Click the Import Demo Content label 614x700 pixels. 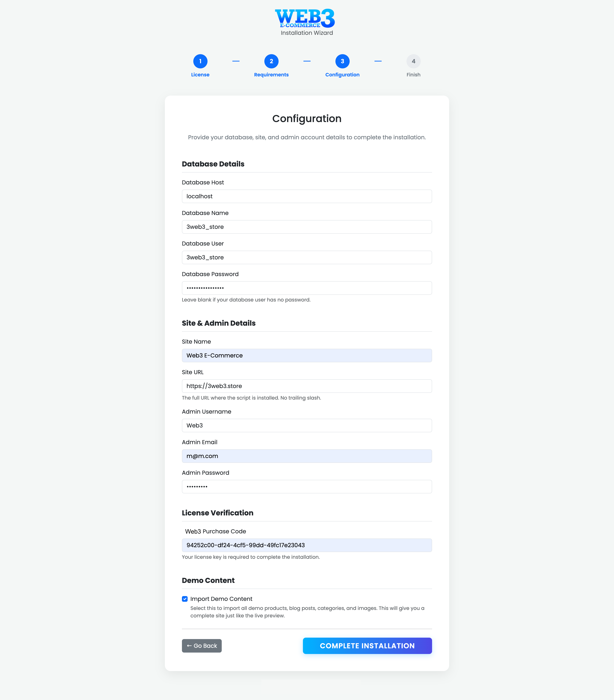point(221,599)
